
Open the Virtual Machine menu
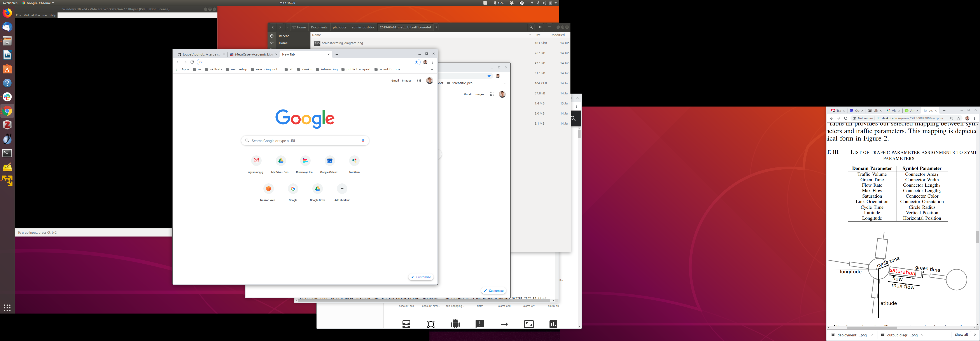pyautogui.click(x=35, y=15)
